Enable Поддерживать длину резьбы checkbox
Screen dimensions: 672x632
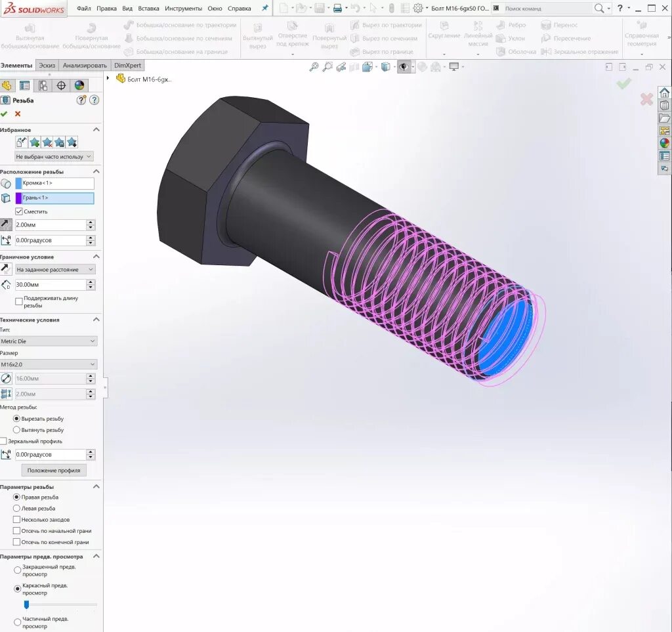[x=19, y=301]
